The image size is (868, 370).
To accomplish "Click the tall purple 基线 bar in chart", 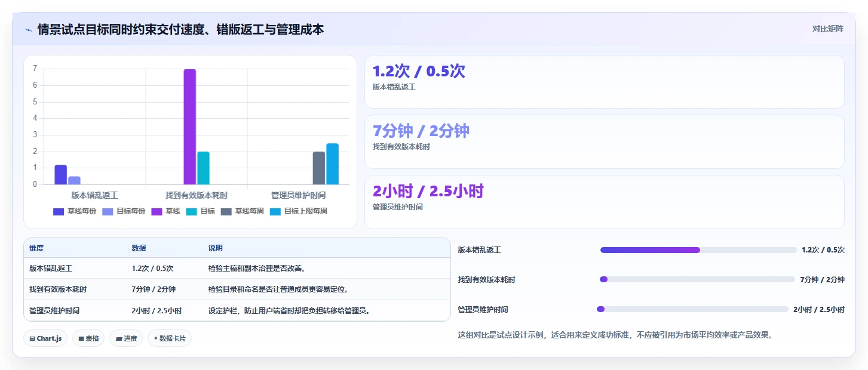I will [190, 127].
